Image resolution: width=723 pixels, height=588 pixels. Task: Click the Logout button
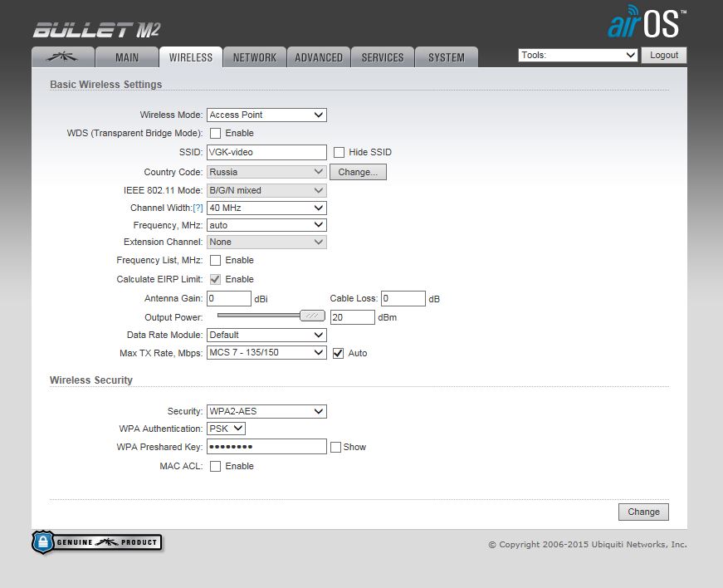664,56
